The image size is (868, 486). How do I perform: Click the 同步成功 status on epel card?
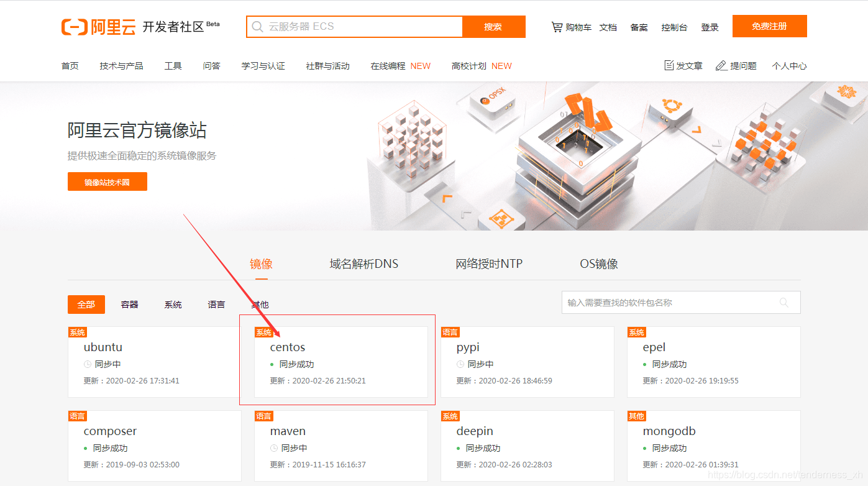tap(669, 364)
